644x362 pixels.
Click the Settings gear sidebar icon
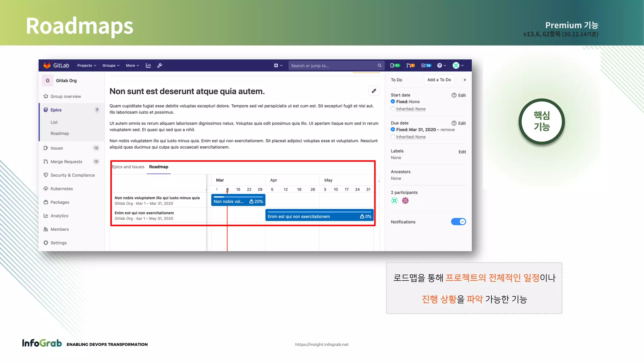(x=46, y=243)
